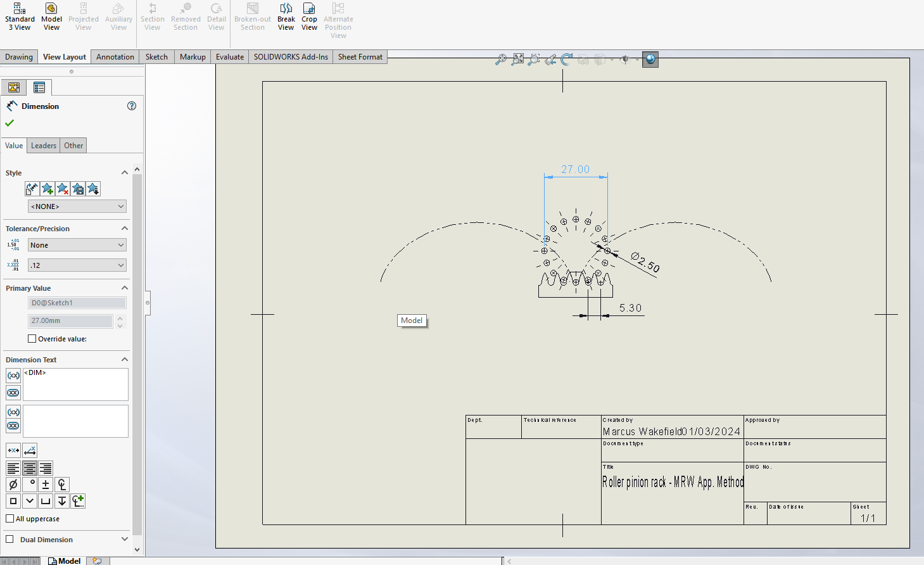Viewport: 924px width, 565px height.
Task: Open Dimension help via the question mark
Action: [x=132, y=106]
